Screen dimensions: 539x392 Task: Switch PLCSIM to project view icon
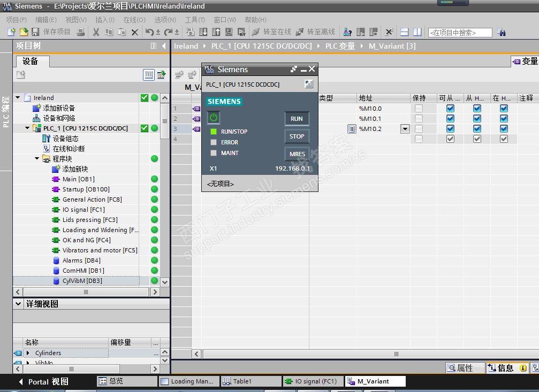pyautogui.click(x=309, y=84)
